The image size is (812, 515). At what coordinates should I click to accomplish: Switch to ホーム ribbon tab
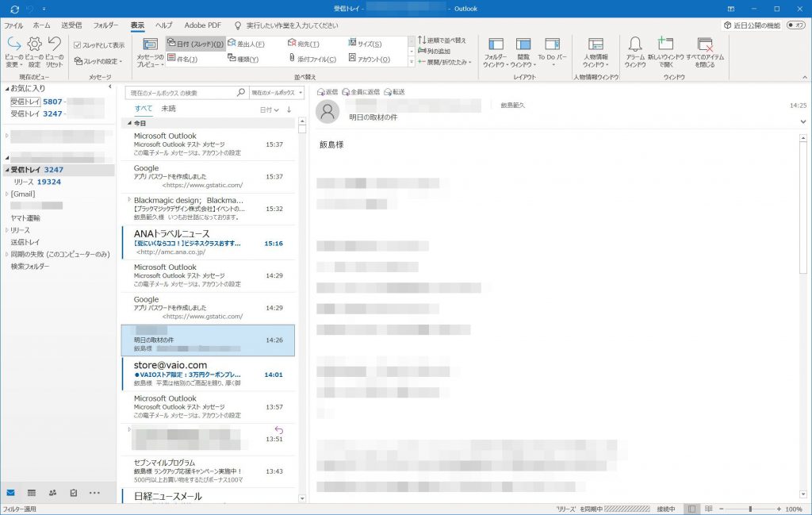pos(41,25)
